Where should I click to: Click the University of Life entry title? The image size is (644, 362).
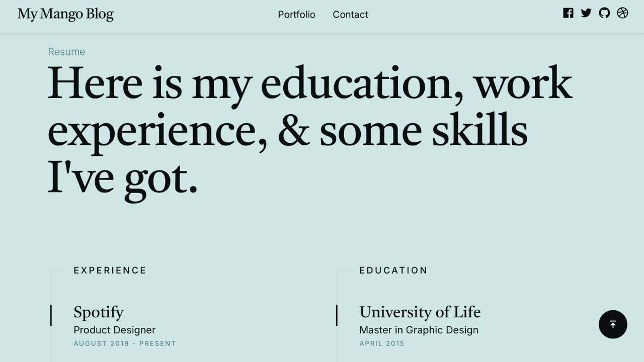pos(420,312)
